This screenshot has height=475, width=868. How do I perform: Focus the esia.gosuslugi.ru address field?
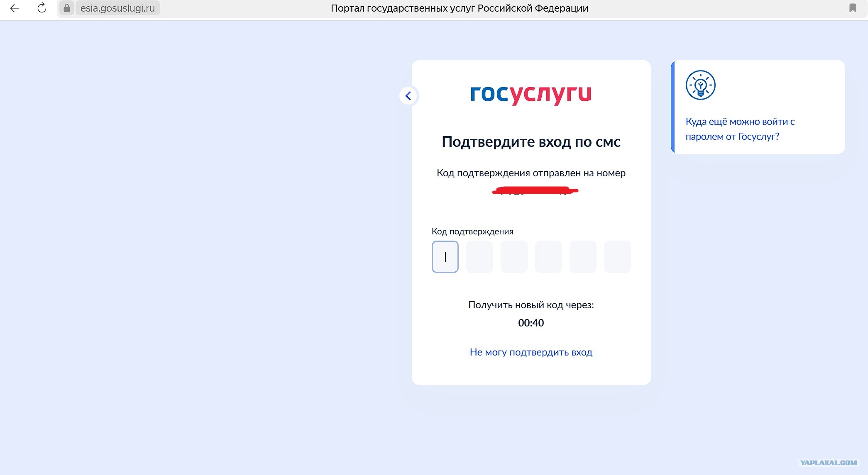(x=117, y=8)
